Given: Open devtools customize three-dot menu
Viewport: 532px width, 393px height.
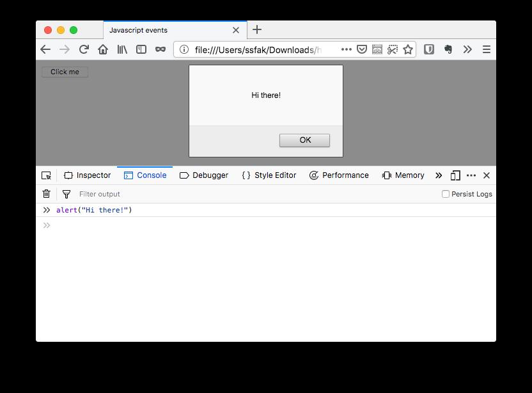Looking at the screenshot, I should tap(471, 175).
